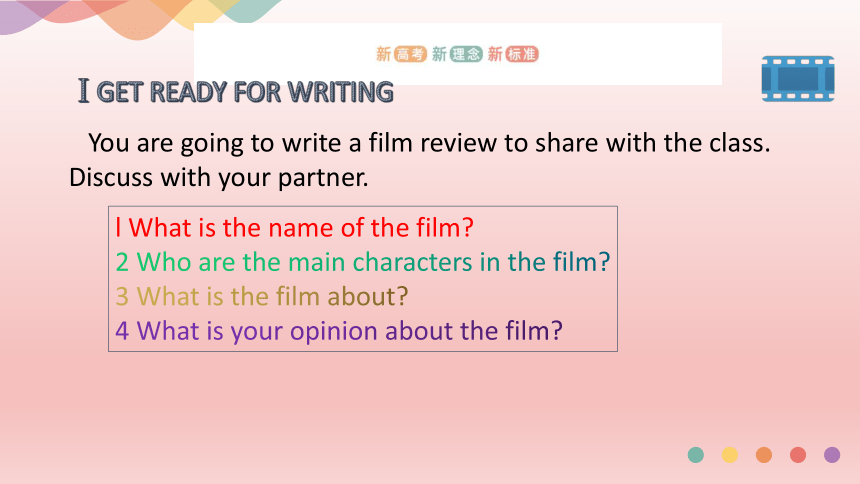Viewport: 860px width, 484px height.
Task: Select question 1 about the film's name
Action: pyautogui.click(x=295, y=227)
